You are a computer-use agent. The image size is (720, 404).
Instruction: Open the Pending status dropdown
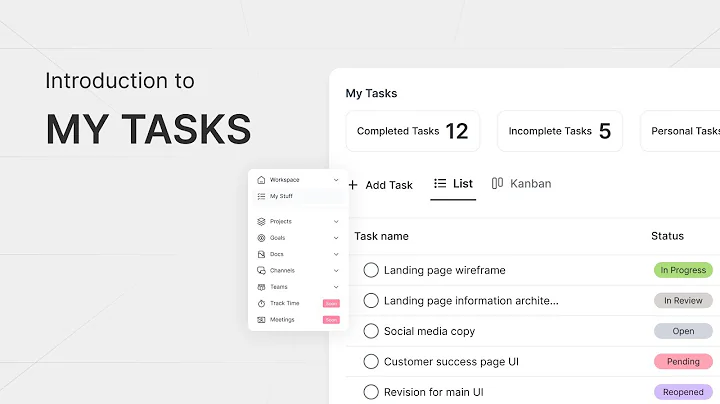[x=683, y=362]
